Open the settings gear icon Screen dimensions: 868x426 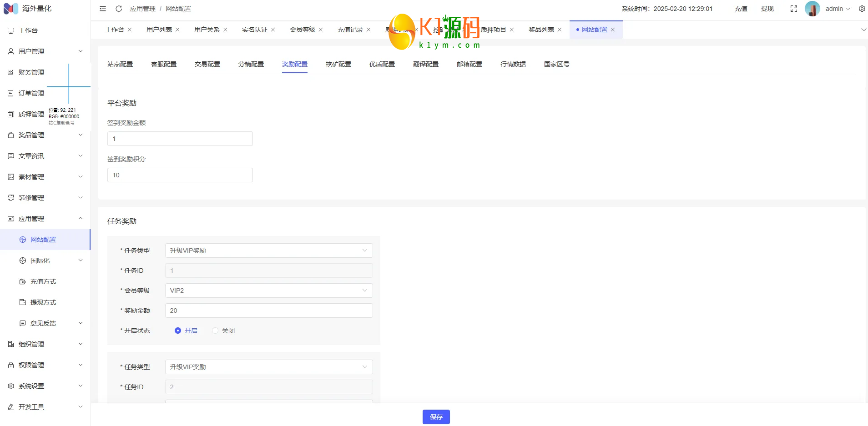[862, 9]
